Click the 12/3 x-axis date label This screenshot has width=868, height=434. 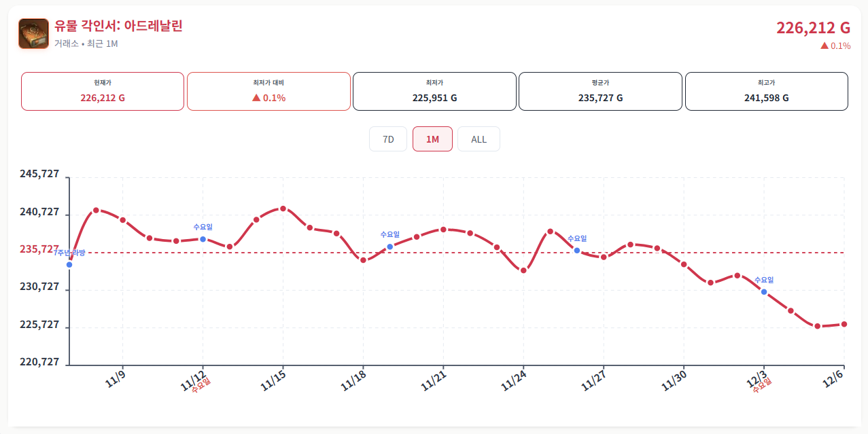(757, 380)
